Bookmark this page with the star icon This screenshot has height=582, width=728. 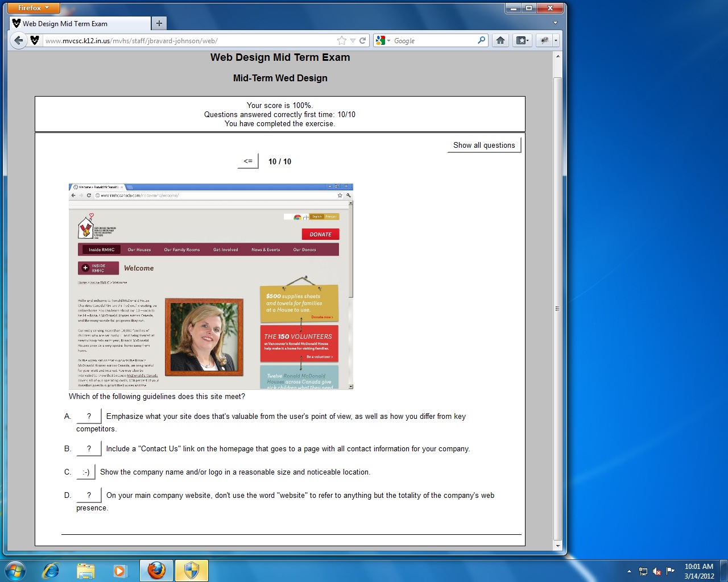click(x=341, y=40)
